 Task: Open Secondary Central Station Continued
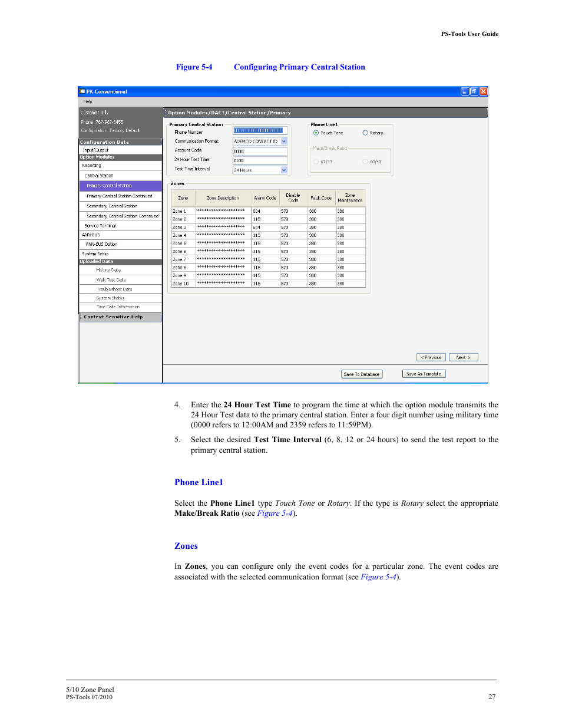click(120, 216)
